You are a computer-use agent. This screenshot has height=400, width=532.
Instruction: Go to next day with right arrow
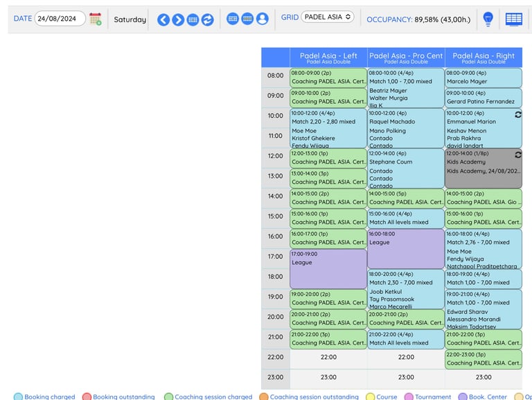pyautogui.click(x=178, y=19)
